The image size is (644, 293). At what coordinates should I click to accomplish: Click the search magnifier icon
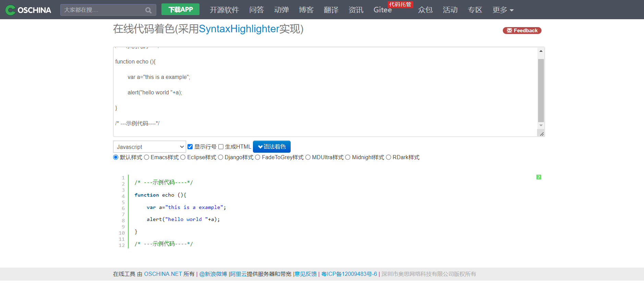[x=148, y=10]
